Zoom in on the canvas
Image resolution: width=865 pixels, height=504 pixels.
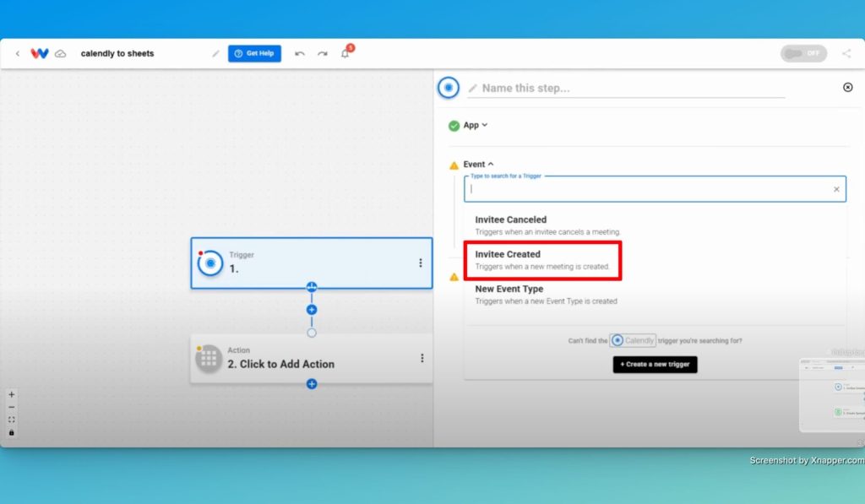coord(12,394)
